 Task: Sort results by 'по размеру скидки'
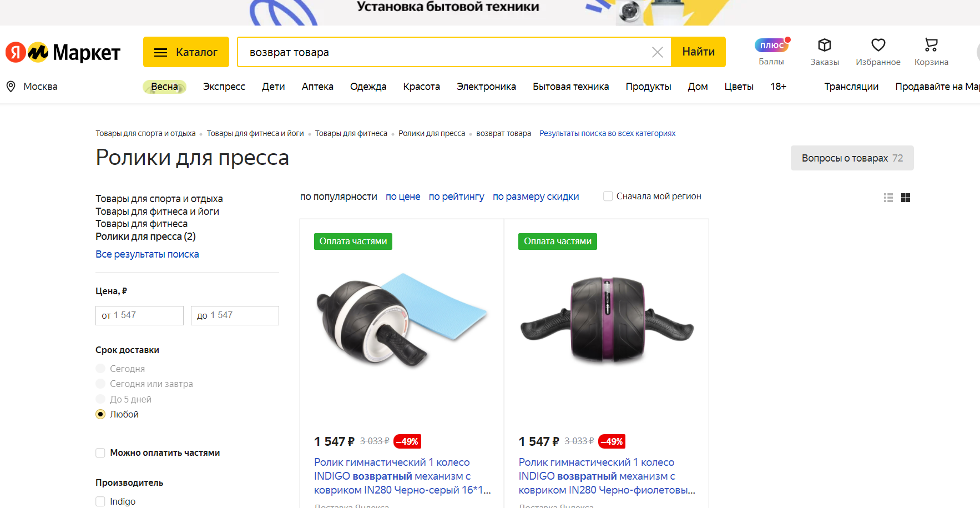[x=536, y=197]
